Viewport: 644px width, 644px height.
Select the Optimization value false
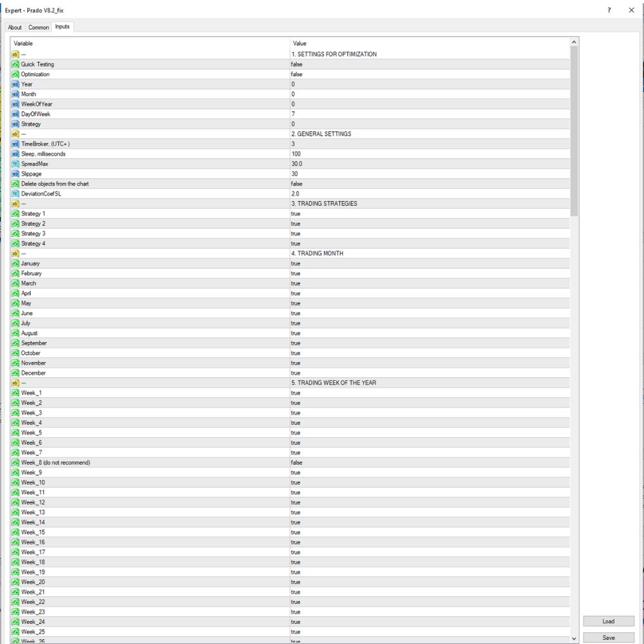point(296,74)
